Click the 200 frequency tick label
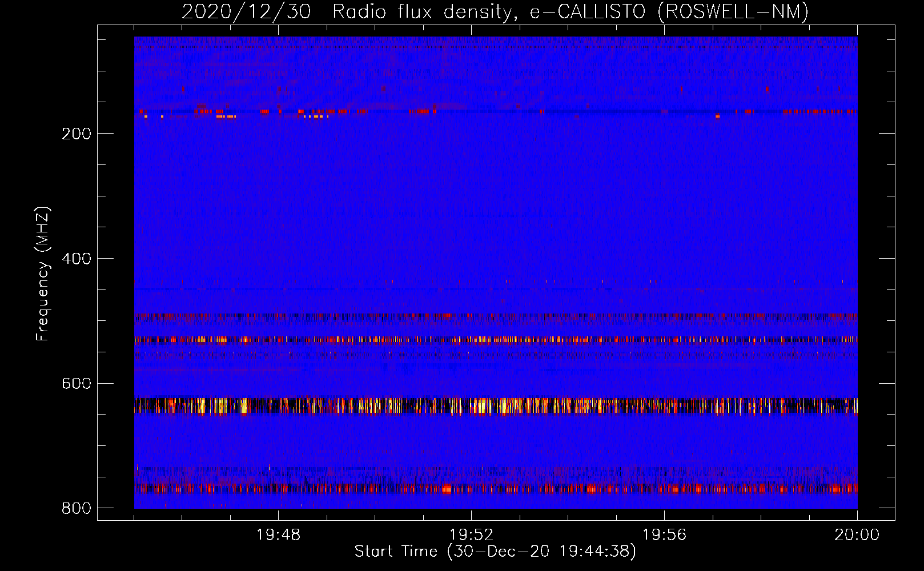 pyautogui.click(x=77, y=134)
